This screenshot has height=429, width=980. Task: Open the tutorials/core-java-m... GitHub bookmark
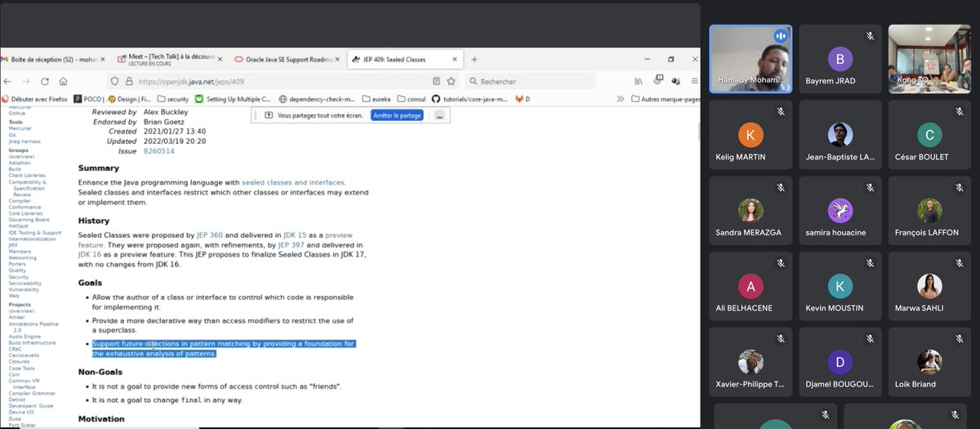click(x=468, y=99)
